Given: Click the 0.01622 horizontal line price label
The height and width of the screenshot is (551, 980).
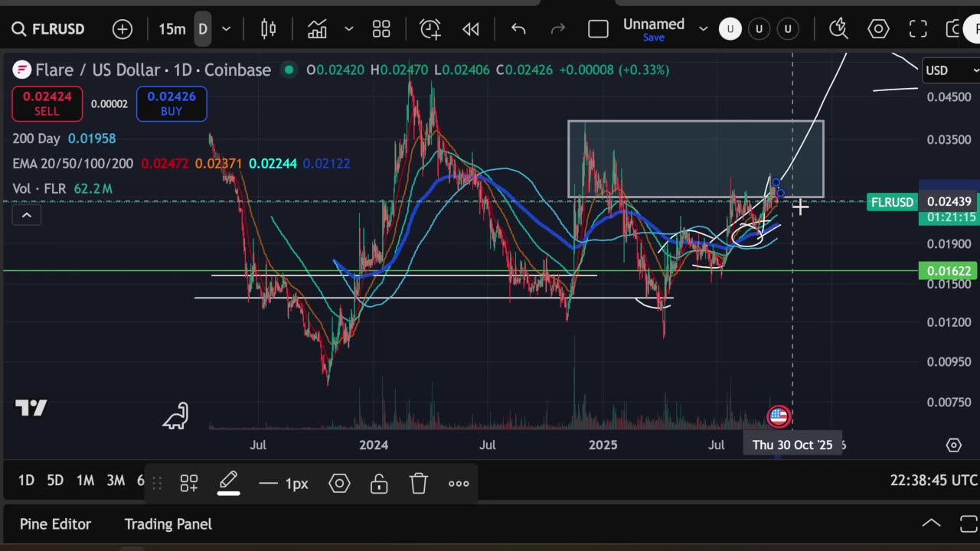Looking at the screenshot, I should point(949,271).
